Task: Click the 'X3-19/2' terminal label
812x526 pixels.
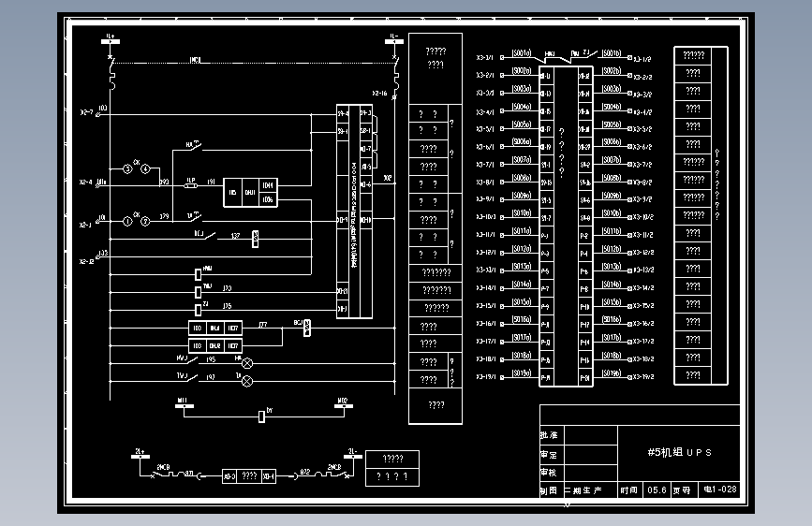Action: pyautogui.click(x=643, y=377)
